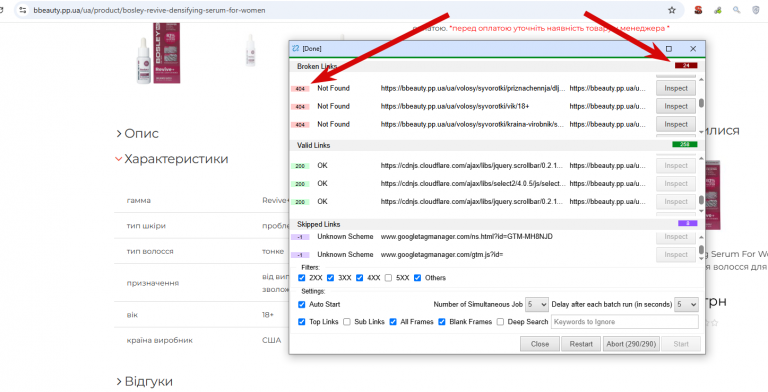The image size is (768, 392).
Task: Click the 'гамма' characteristic label
Action: 138,200
